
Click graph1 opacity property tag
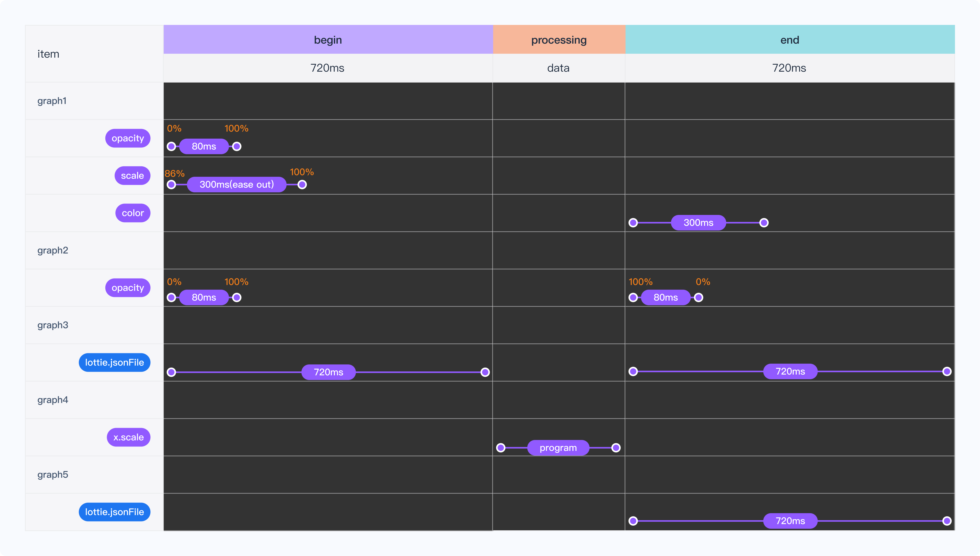click(127, 138)
